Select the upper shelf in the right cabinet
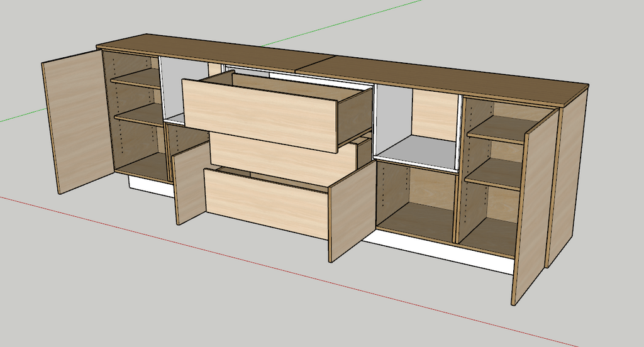Screen dimensions: 644x347 (x=502, y=128)
